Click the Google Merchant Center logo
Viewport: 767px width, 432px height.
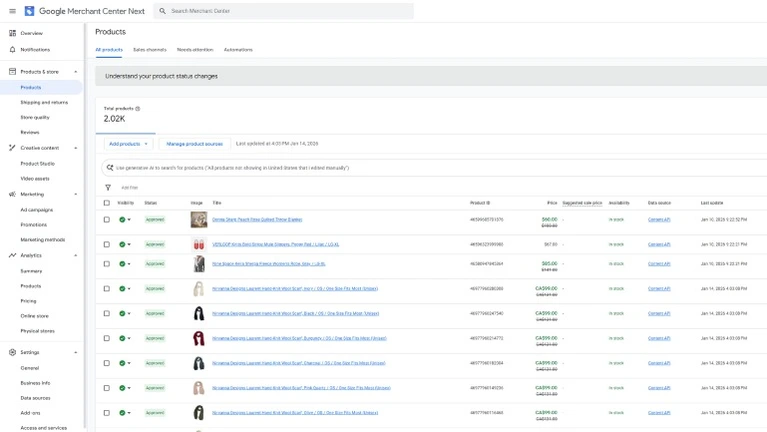click(x=30, y=11)
